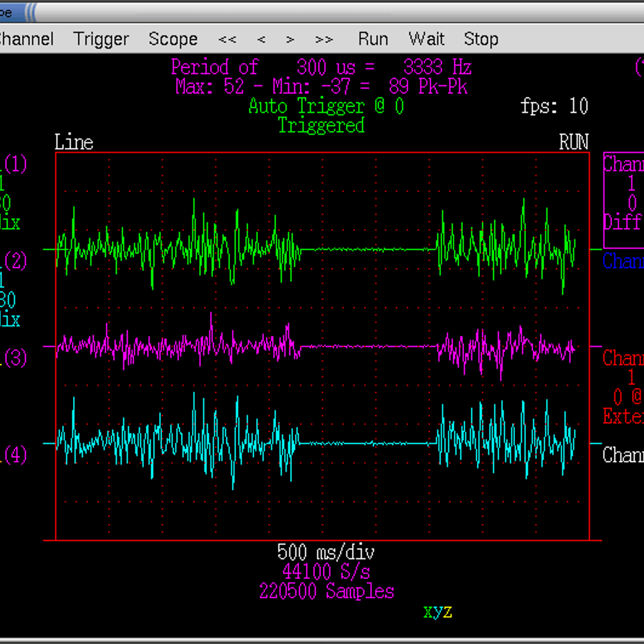644x644 pixels.
Task: Open the partially visible Channel menu
Action: coord(27,39)
